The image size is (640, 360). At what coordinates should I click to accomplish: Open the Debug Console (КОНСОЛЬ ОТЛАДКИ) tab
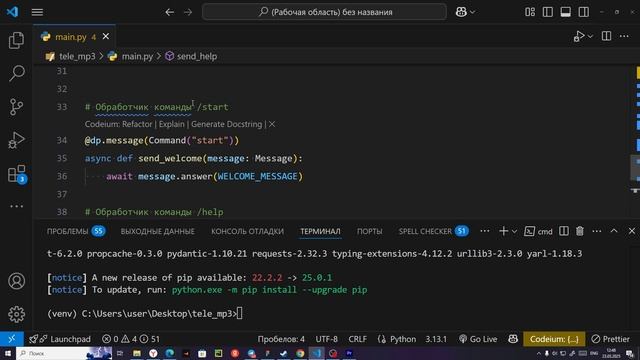tap(247, 231)
